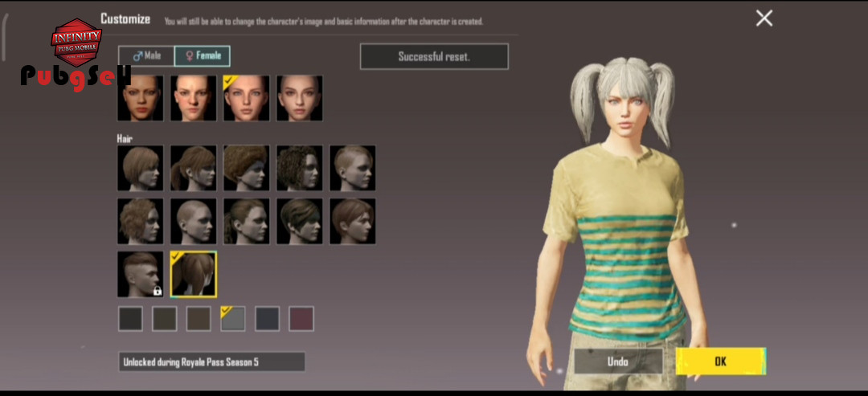This screenshot has width=868, height=396.
Task: Select the locked undercut hairstyle
Action: click(141, 275)
